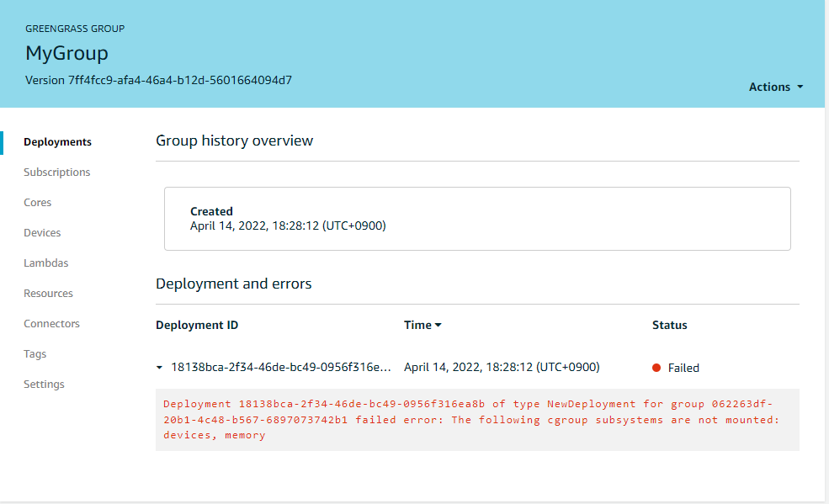
Task: Select the Deployments sidebar tab
Action: [57, 142]
